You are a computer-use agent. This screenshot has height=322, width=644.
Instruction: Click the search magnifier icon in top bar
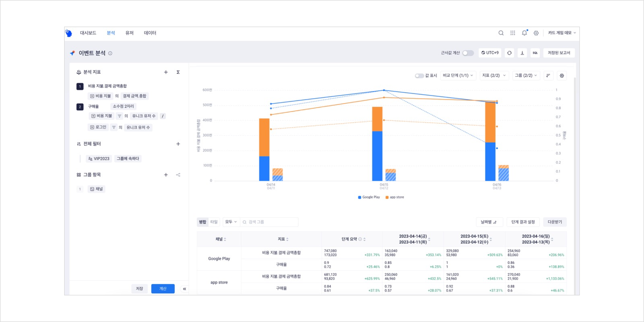pos(501,33)
